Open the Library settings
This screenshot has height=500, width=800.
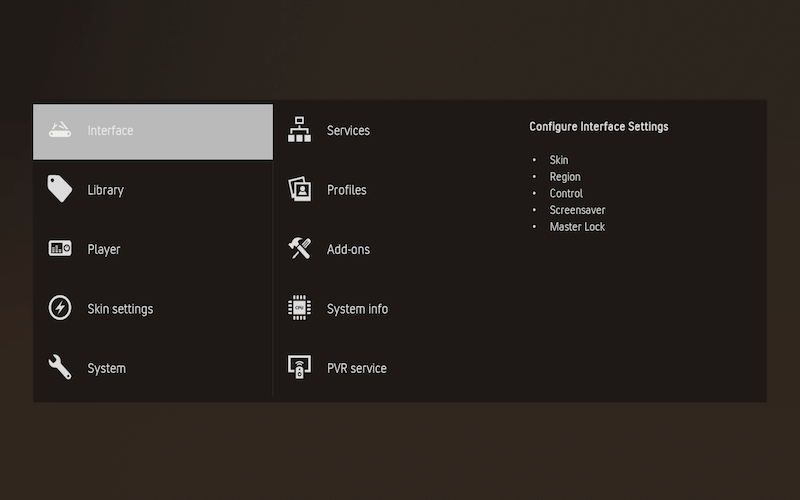click(x=106, y=190)
